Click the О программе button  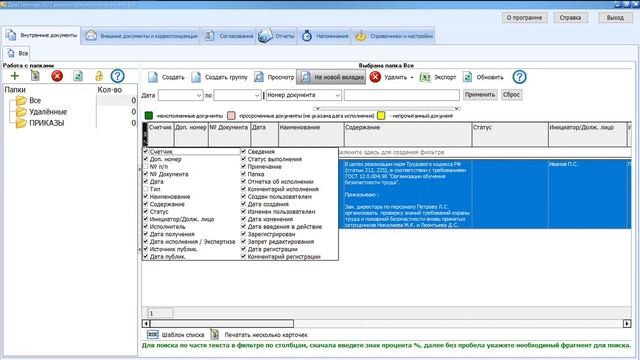pos(524,18)
